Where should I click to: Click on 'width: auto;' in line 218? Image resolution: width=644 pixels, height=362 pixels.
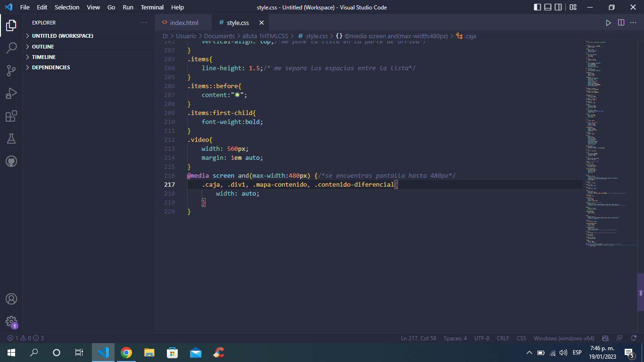[238, 193]
